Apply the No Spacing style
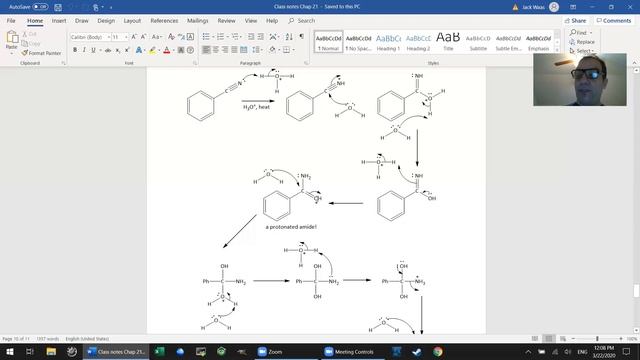This screenshot has width=640, height=360. (358, 42)
